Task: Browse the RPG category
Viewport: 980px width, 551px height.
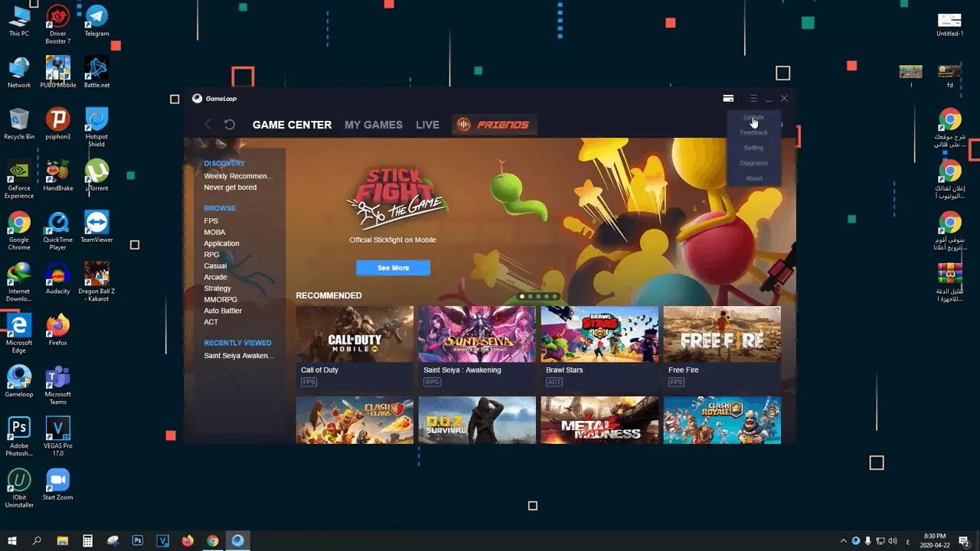Action: point(211,255)
